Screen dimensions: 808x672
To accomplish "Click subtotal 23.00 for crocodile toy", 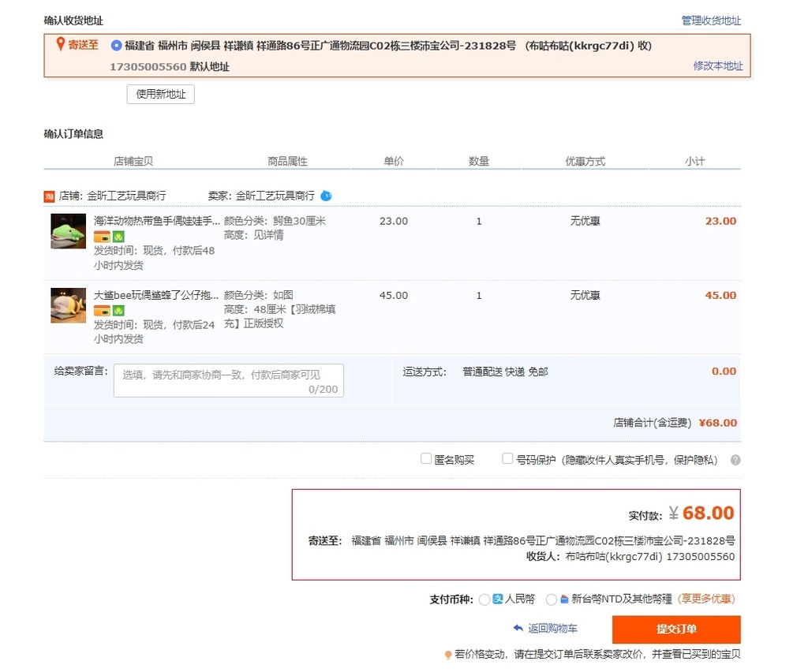I will click(x=720, y=221).
